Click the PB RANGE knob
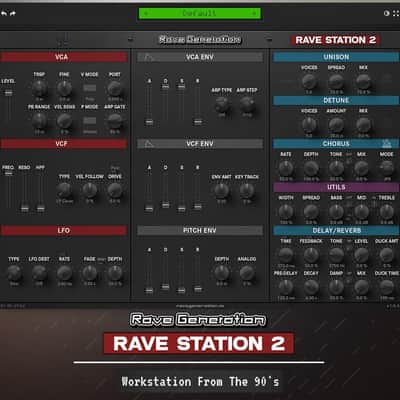Viewport: 400px width, 400px height. [x=39, y=120]
